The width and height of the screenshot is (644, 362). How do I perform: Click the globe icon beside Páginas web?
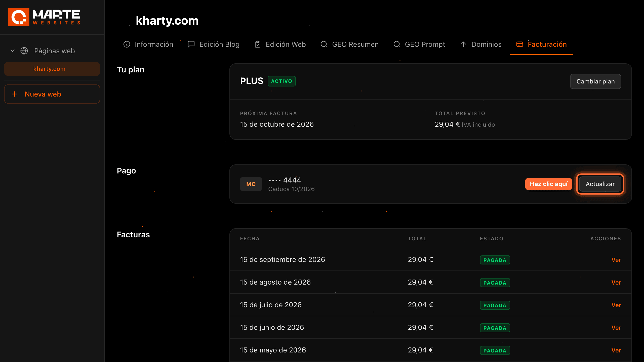[24, 51]
